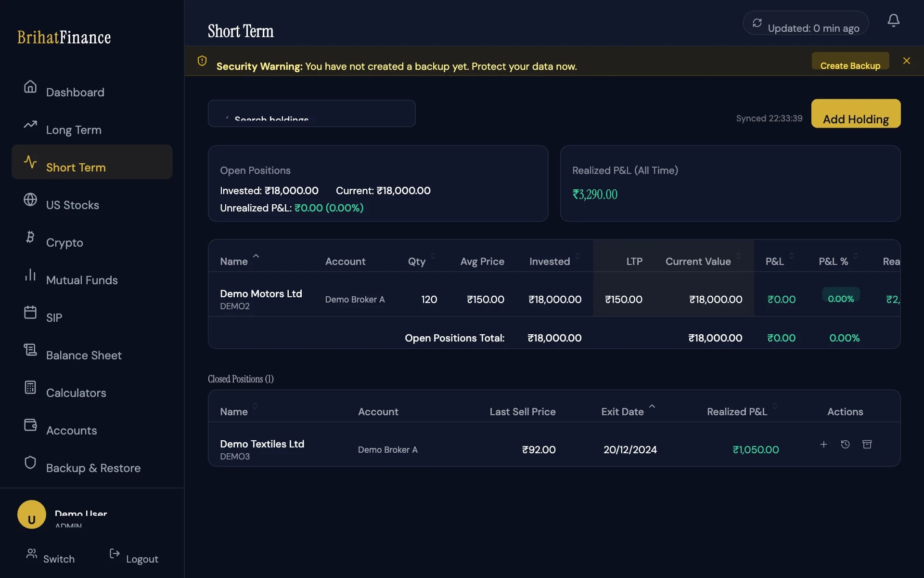Click the Balance Sheet scroll icon
Screen dimensions: 924x578
[30, 350]
